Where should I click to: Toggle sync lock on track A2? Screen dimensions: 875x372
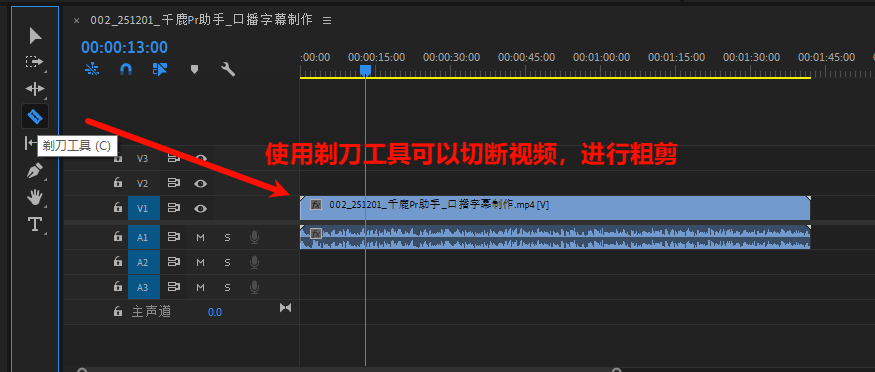coord(174,262)
